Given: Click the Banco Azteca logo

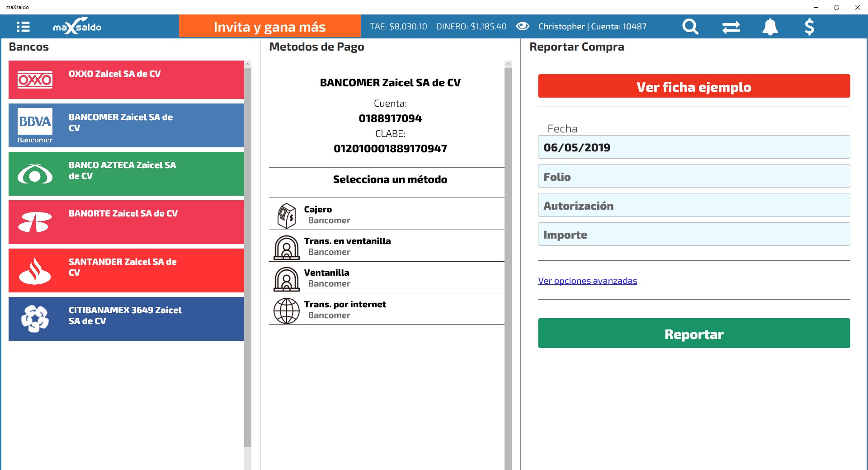Looking at the screenshot, I should coord(35,174).
